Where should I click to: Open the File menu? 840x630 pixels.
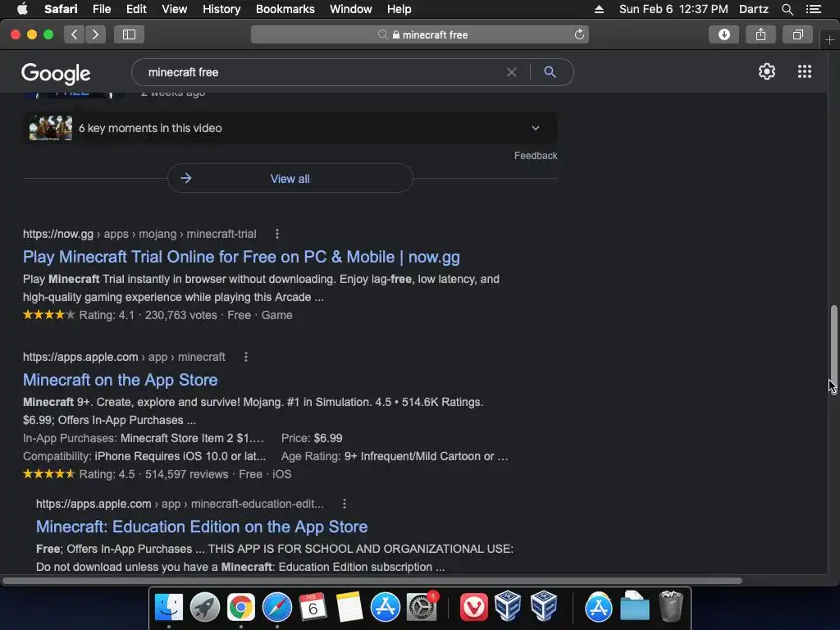click(x=101, y=9)
